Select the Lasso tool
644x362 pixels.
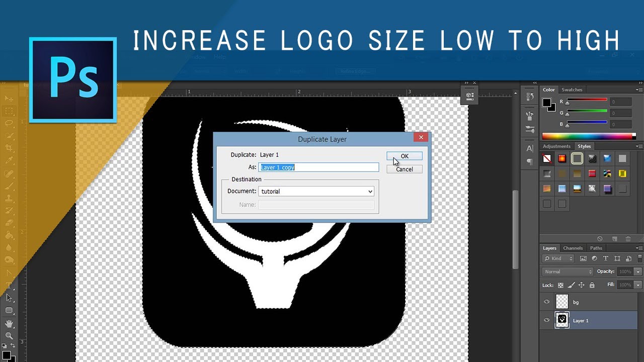pos(9,123)
